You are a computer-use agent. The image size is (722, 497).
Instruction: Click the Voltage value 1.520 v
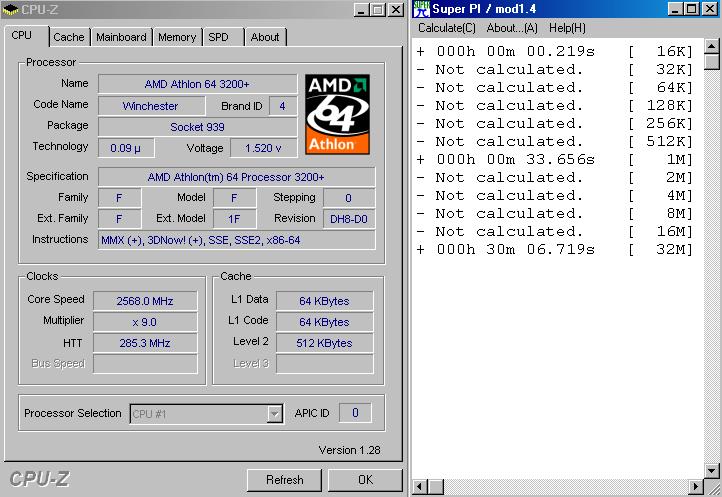tap(263, 148)
